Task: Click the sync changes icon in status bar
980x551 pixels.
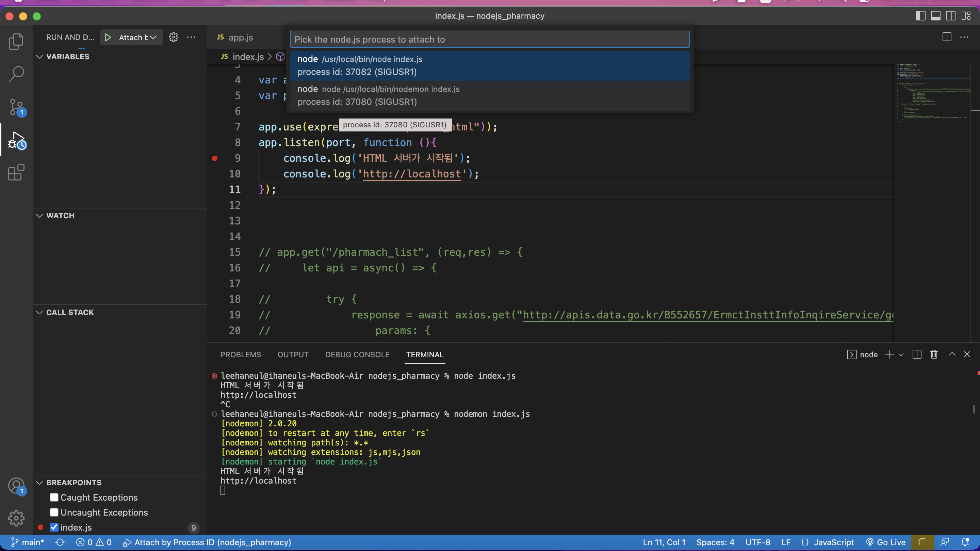Action: [60, 542]
